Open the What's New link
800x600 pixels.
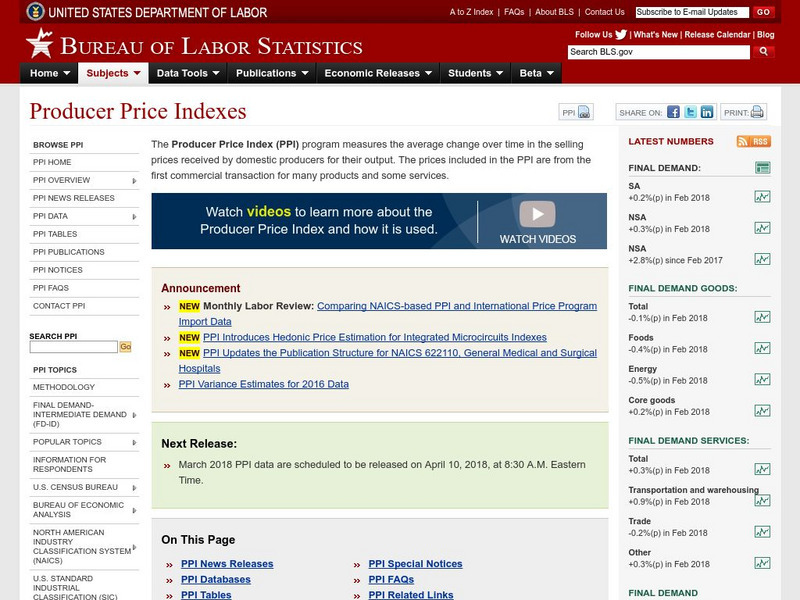tap(655, 35)
